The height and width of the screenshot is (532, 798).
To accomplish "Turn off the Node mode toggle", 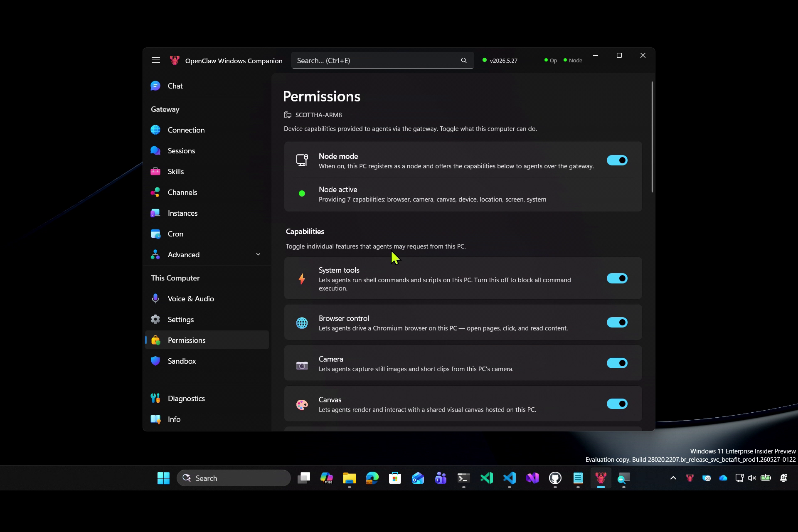I will pos(617,160).
